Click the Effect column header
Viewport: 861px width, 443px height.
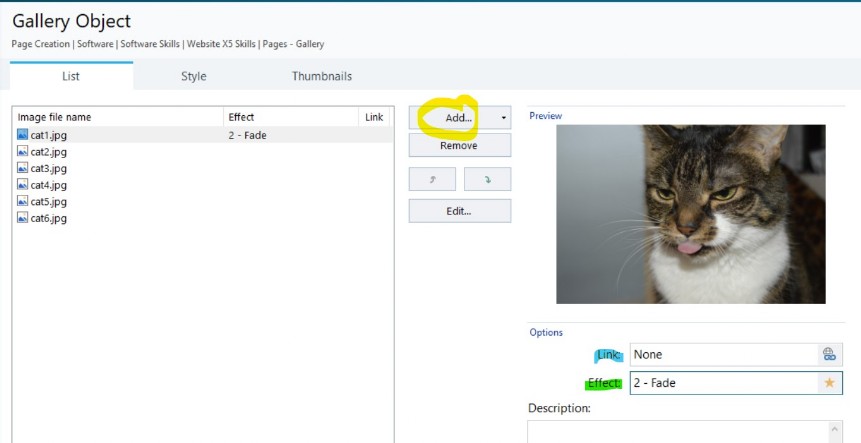[290, 117]
